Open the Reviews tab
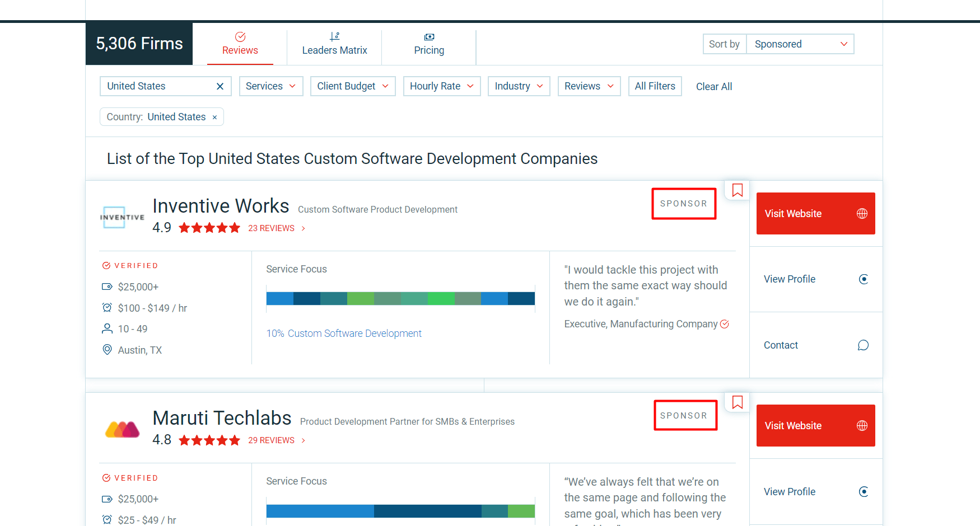Image resolution: width=980 pixels, height=526 pixels. [240, 44]
